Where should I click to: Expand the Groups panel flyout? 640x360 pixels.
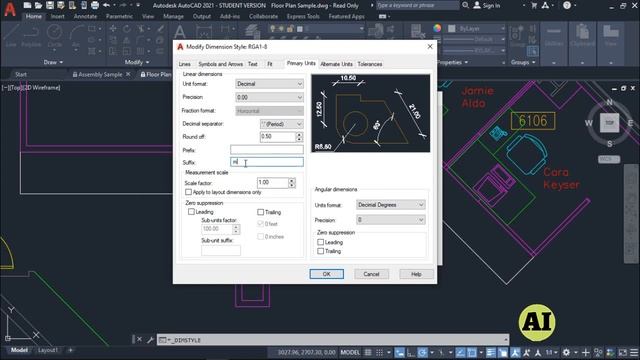pos(523,62)
